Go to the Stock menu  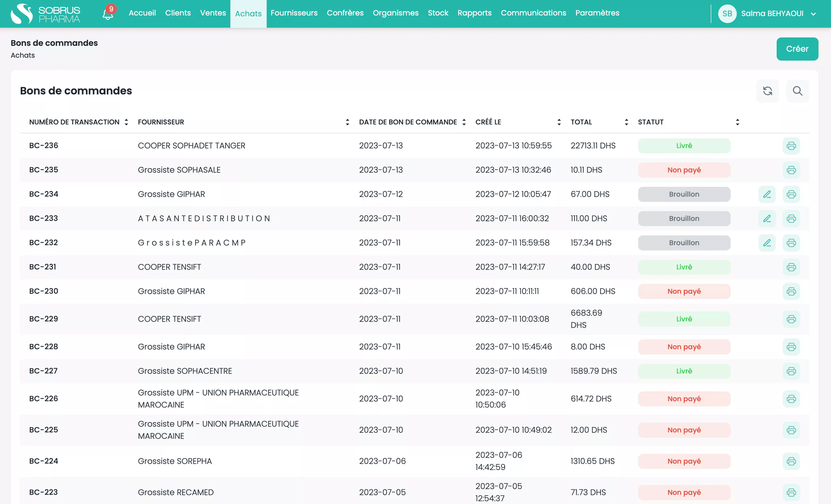(438, 13)
